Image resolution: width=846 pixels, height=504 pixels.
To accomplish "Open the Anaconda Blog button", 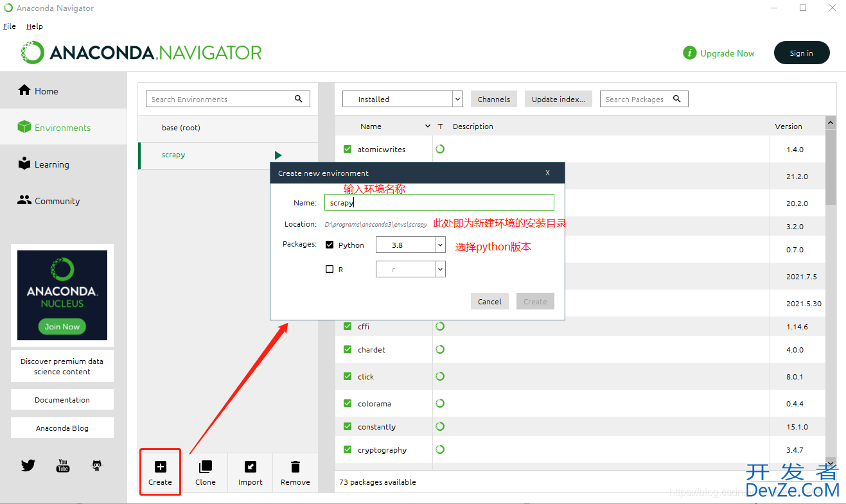I will pos(62,428).
